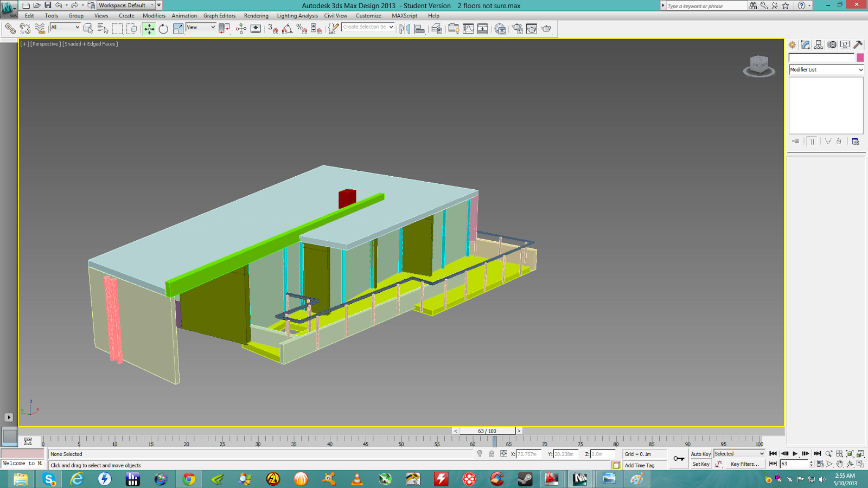
Task: Click the Key Filters button
Action: 745,464
